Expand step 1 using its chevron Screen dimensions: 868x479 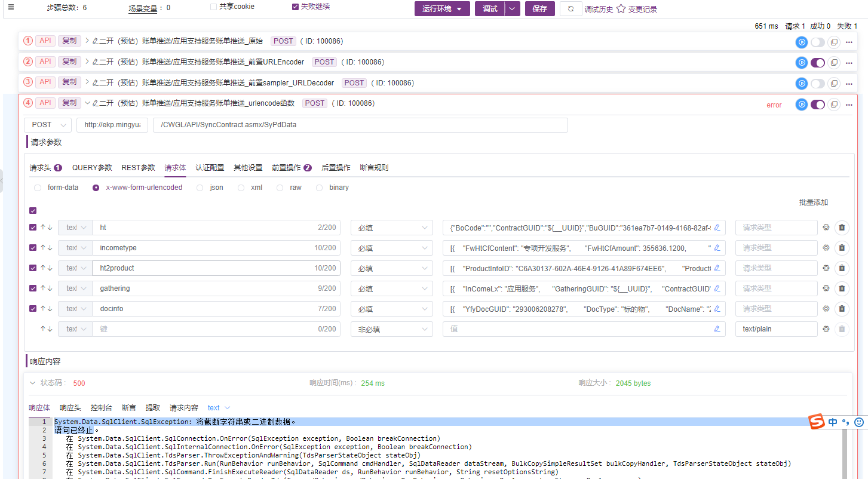88,41
